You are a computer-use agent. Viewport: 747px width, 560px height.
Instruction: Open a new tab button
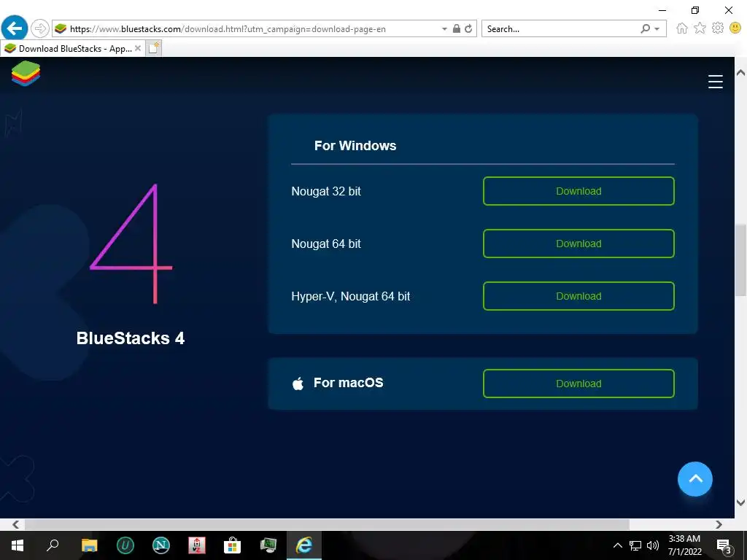click(153, 48)
